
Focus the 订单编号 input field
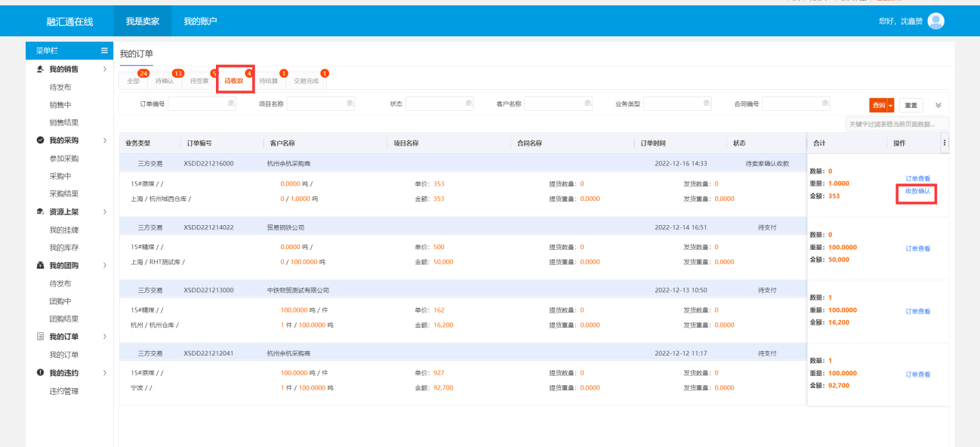202,103
